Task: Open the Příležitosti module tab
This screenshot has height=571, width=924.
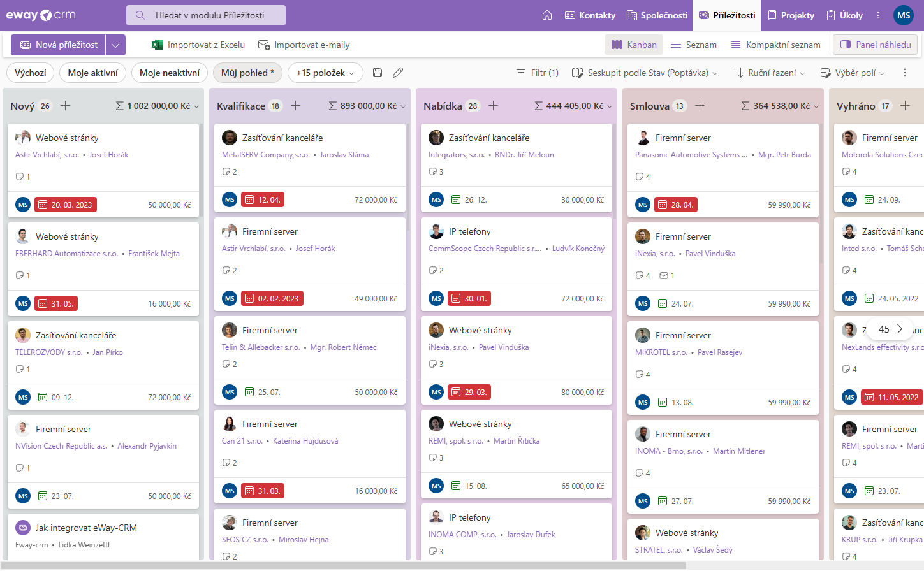Action: (x=727, y=15)
